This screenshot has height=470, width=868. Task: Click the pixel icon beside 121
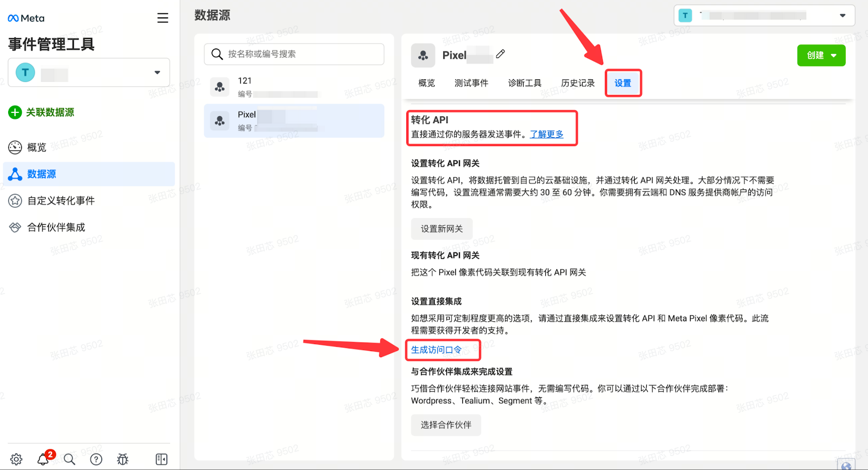point(220,87)
